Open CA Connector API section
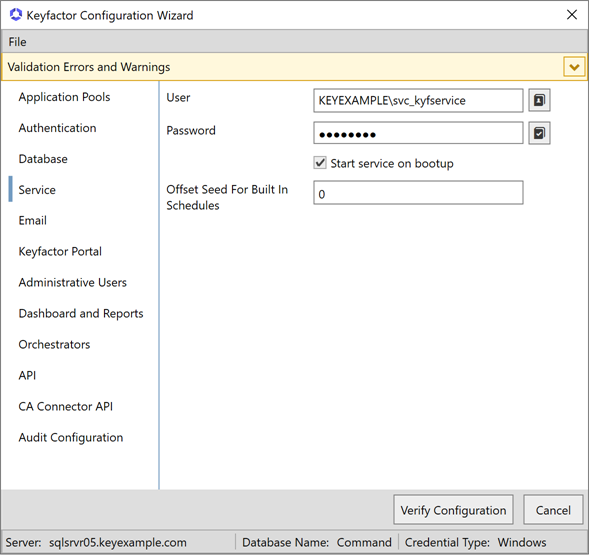The width and height of the screenshot is (589, 555). point(66,407)
